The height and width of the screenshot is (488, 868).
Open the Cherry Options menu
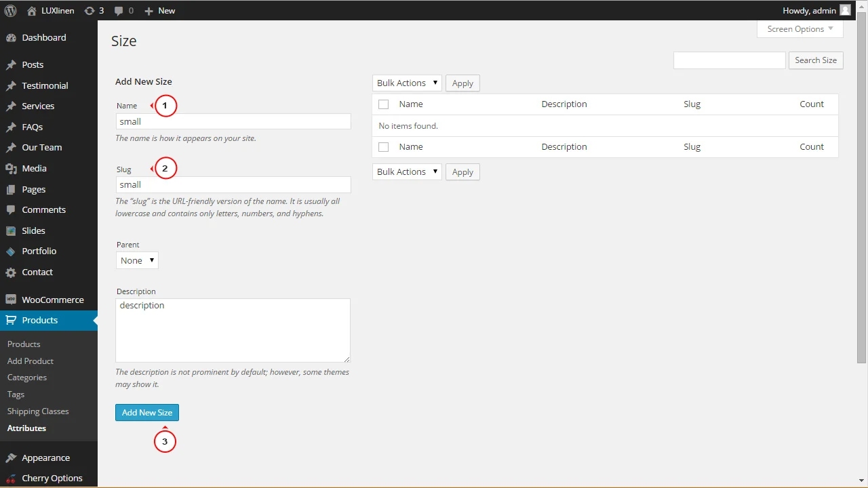(x=52, y=478)
